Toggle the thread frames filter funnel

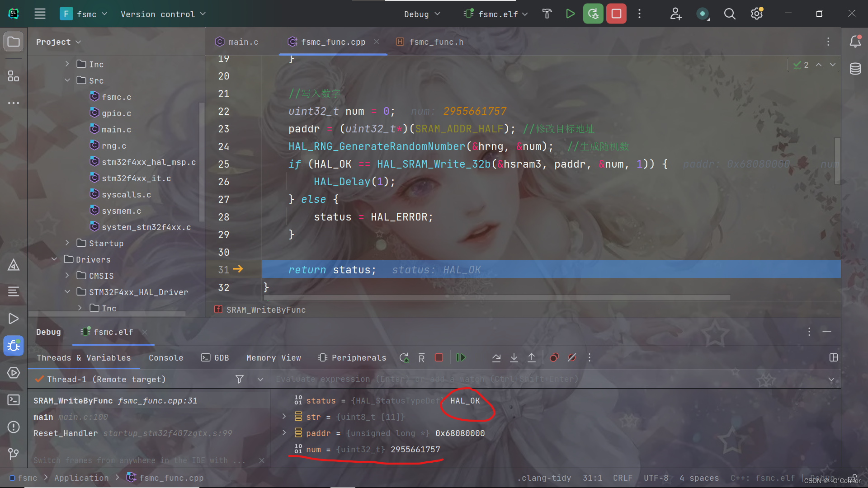tap(240, 379)
